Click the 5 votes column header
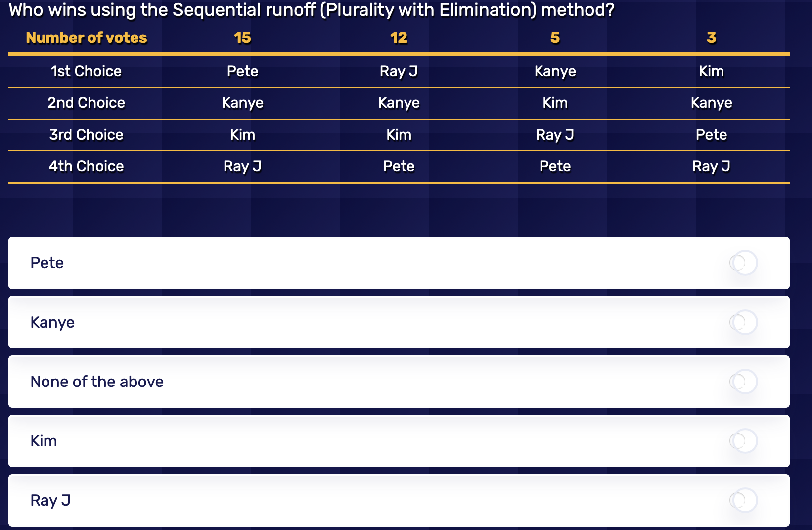 [555, 37]
